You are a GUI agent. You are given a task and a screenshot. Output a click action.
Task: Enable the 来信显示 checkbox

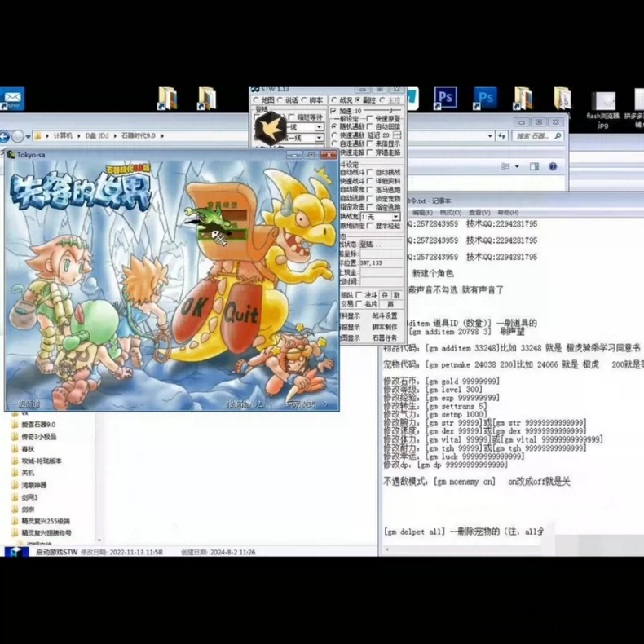pyautogui.click(x=369, y=143)
